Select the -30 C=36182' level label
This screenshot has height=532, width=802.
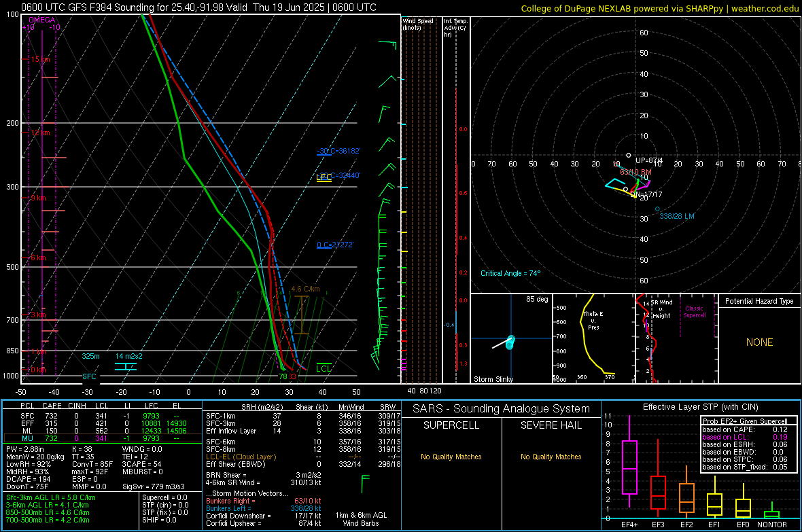tap(338, 151)
